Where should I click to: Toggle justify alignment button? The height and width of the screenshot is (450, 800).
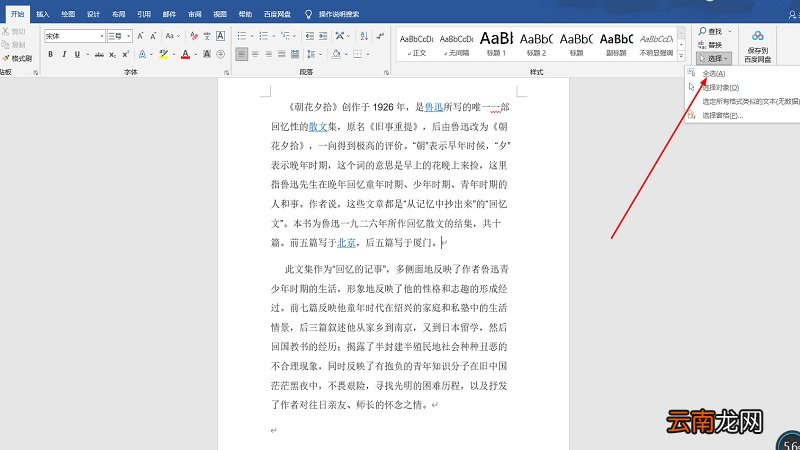[x=282, y=54]
